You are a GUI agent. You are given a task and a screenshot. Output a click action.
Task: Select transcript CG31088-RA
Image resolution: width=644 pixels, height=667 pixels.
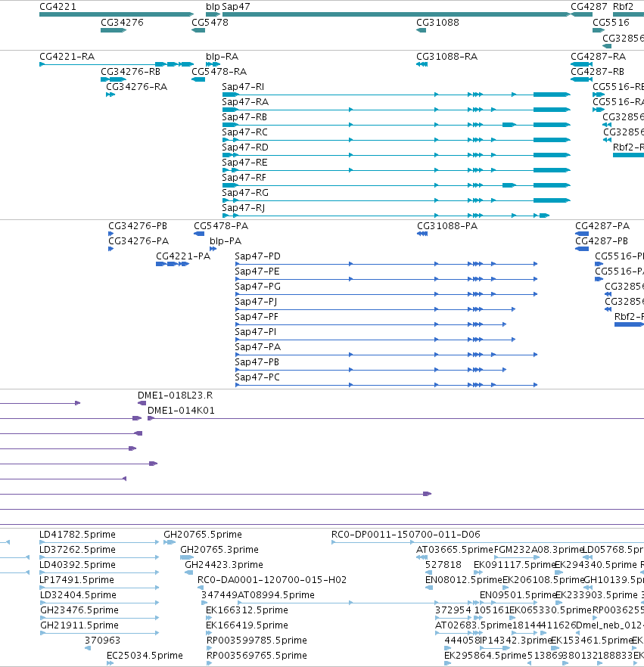coord(447,57)
